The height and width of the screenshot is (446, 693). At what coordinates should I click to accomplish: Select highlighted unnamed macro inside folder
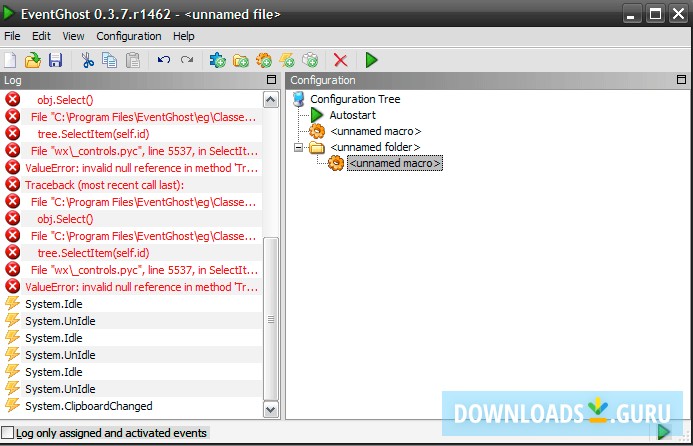click(395, 163)
